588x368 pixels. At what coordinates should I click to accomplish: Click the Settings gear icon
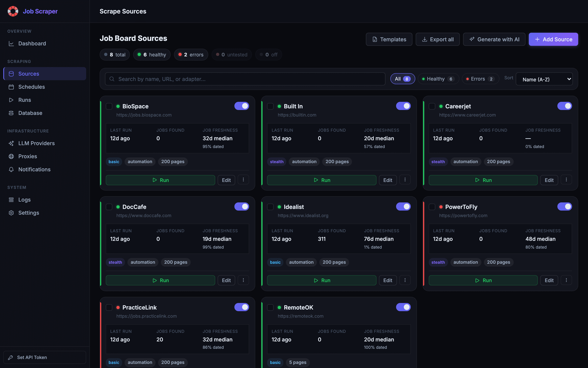[x=11, y=213]
